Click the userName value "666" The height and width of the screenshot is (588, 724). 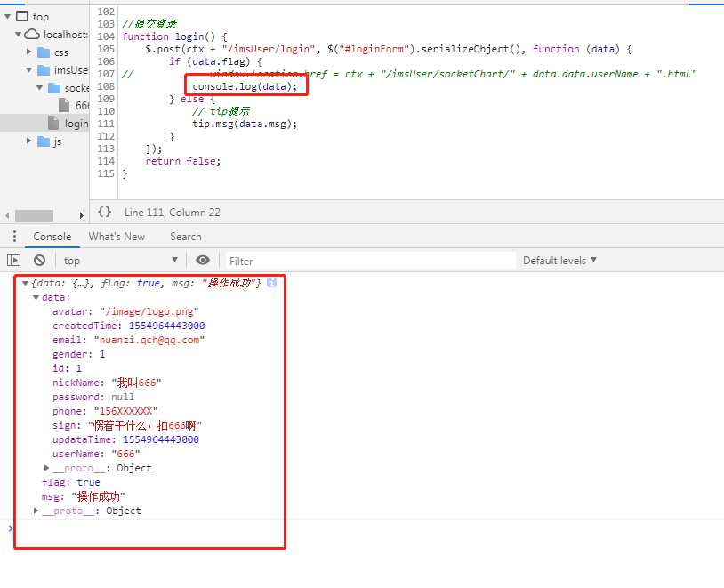click(125, 454)
